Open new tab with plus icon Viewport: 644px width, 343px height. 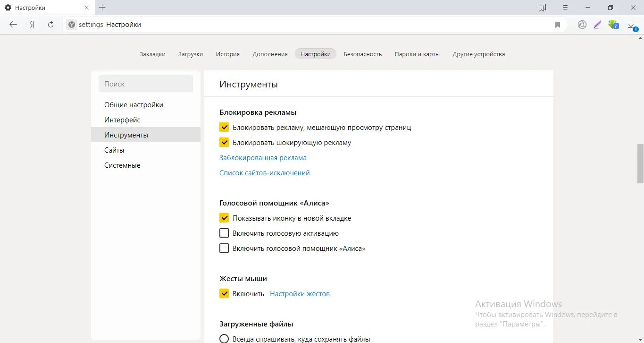102,8
